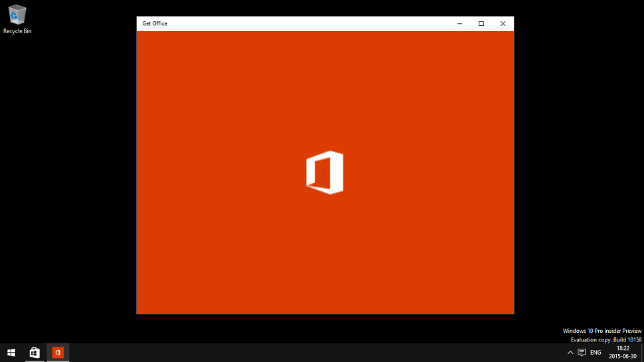
Task: Click the "Windows 10 Pro Insider Preview" watermark
Action: [x=602, y=331]
